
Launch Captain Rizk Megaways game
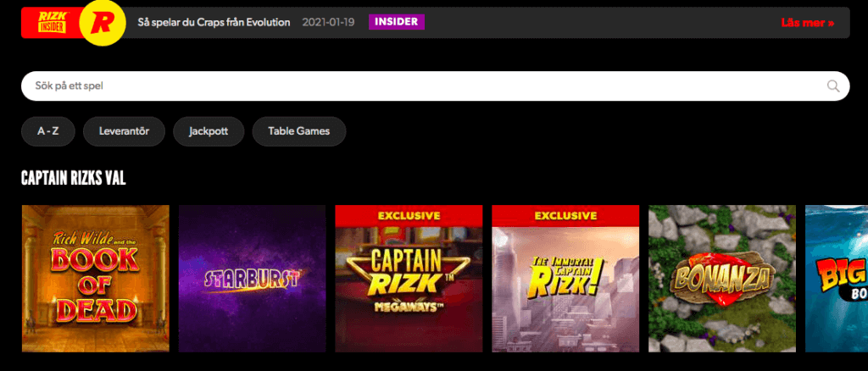(409, 279)
